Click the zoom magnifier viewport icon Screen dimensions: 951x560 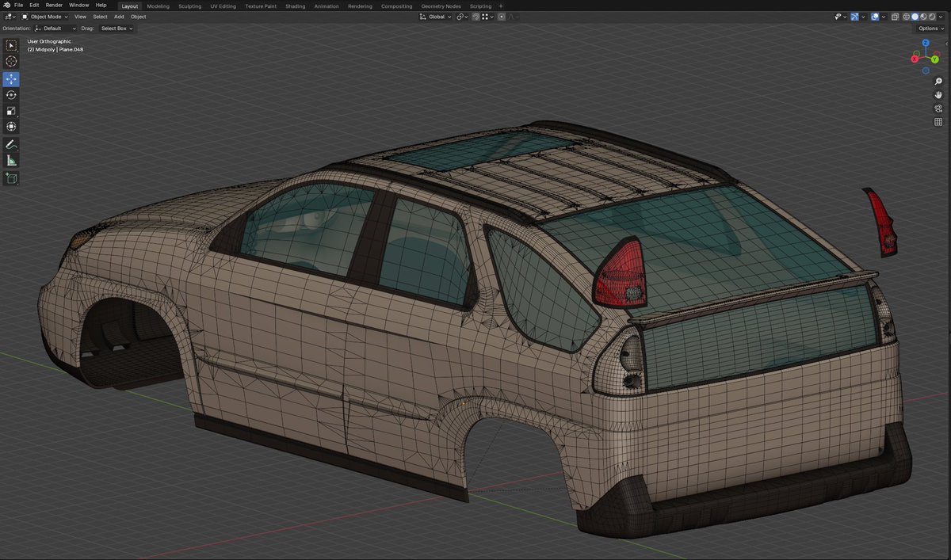(938, 82)
